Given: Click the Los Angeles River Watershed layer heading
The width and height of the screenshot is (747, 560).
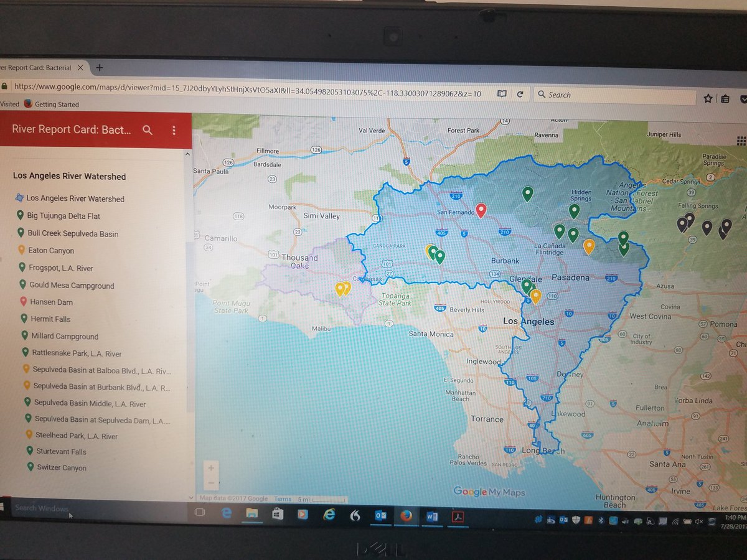Looking at the screenshot, I should 69,176.
